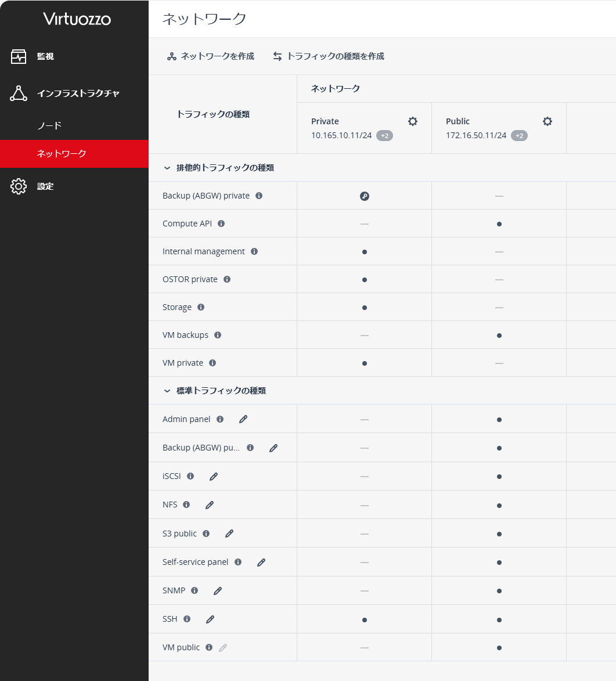Screen dimensions: 616x681
Task: Show info for VM public
Action: coord(209,647)
